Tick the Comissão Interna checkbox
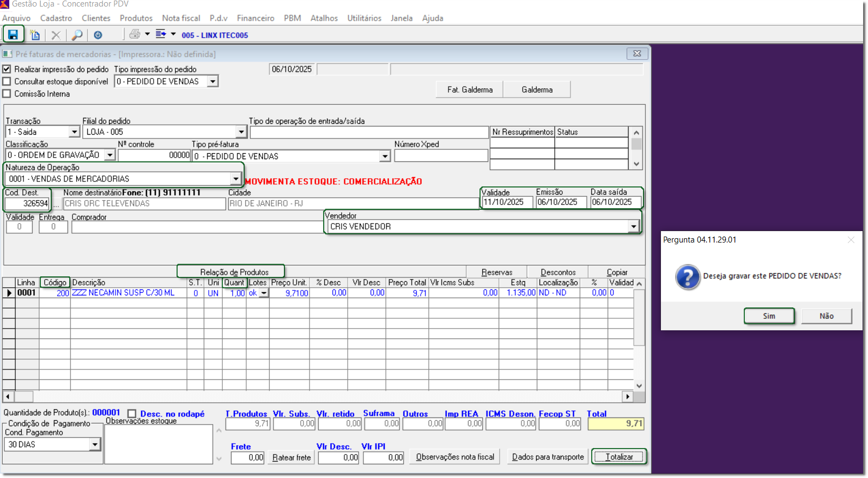This screenshot has width=868, height=478. (7, 94)
